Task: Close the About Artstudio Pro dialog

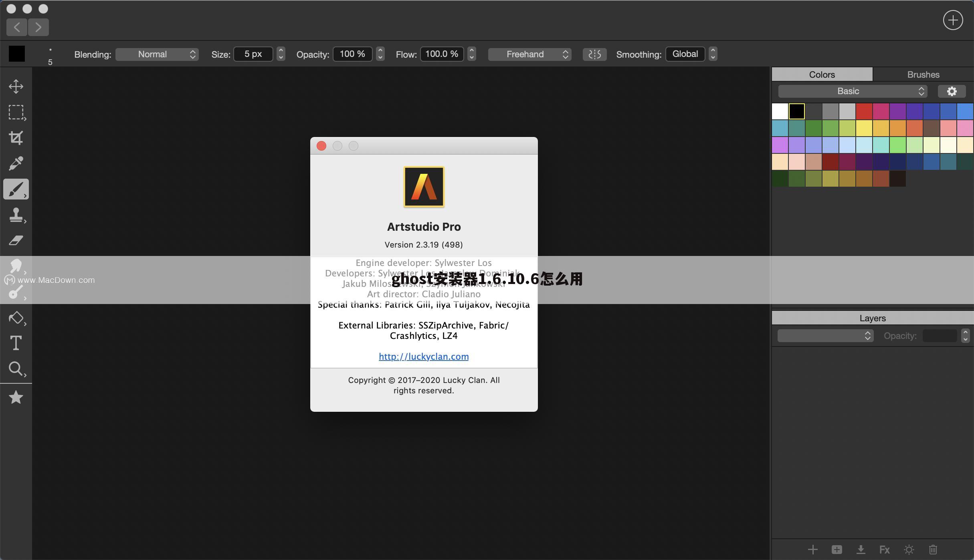Action: [x=321, y=146]
